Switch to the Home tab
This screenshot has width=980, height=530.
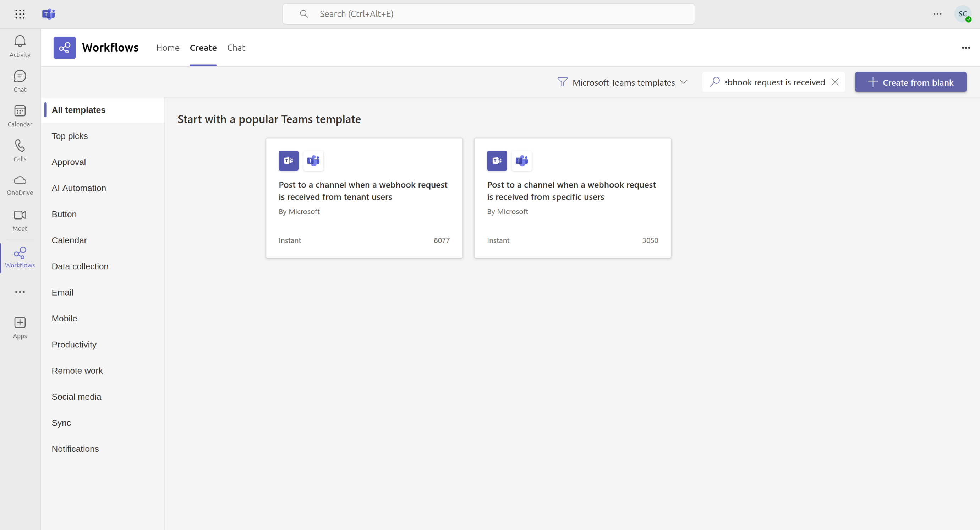(168, 48)
